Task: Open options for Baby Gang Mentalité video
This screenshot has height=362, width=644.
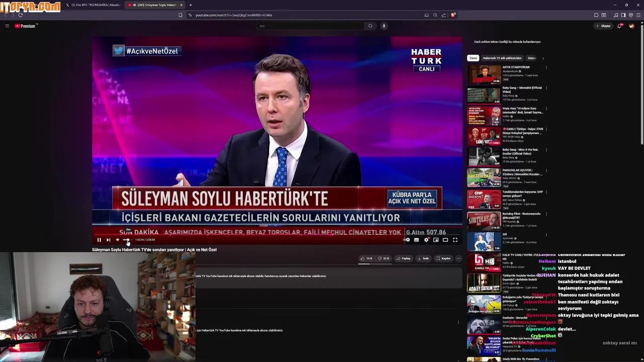Action: [x=546, y=88]
